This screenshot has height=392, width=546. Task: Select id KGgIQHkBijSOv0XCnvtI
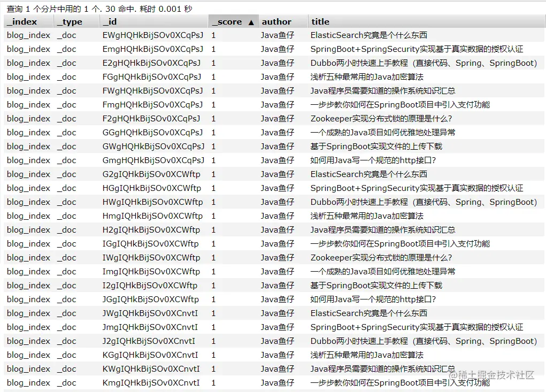click(150, 355)
